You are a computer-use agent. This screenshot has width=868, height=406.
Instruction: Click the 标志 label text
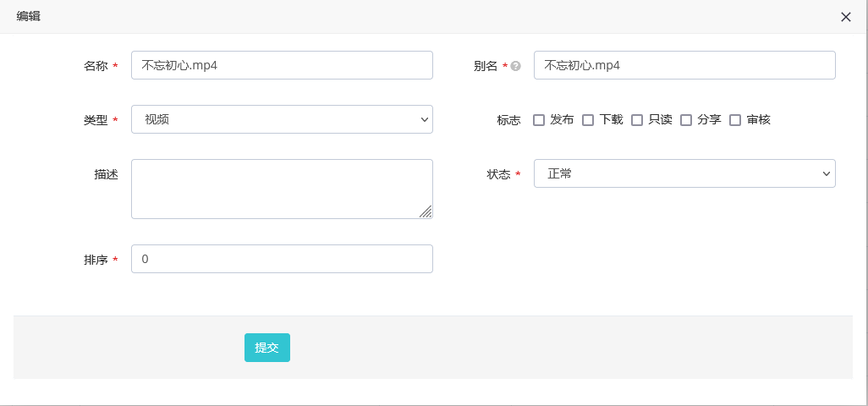(508, 120)
